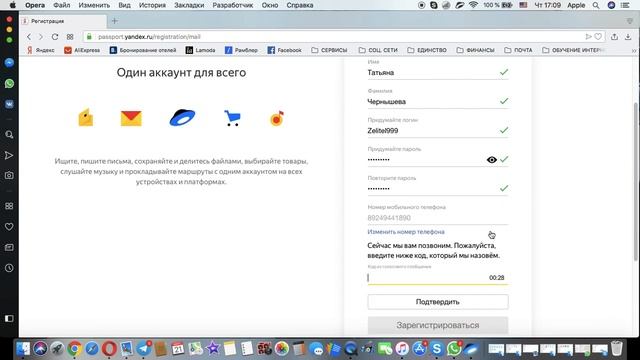
Task: Open the Файл menu
Action: [x=62, y=5]
